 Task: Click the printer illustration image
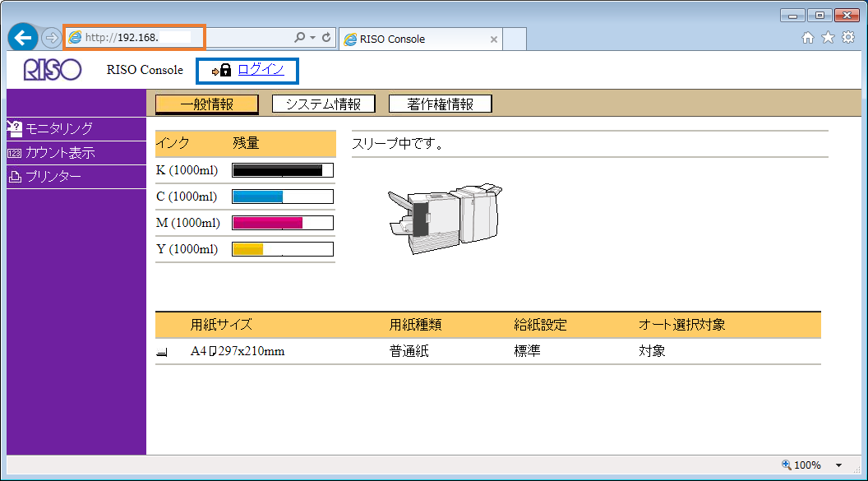[x=445, y=219]
